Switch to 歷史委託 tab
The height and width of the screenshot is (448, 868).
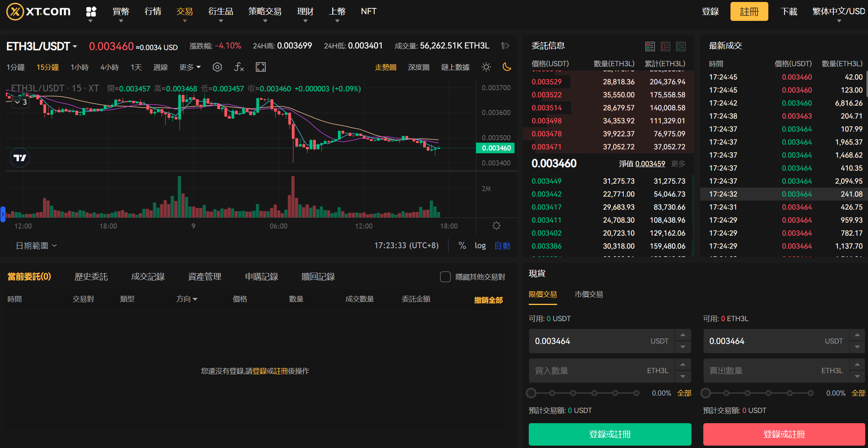coord(91,277)
